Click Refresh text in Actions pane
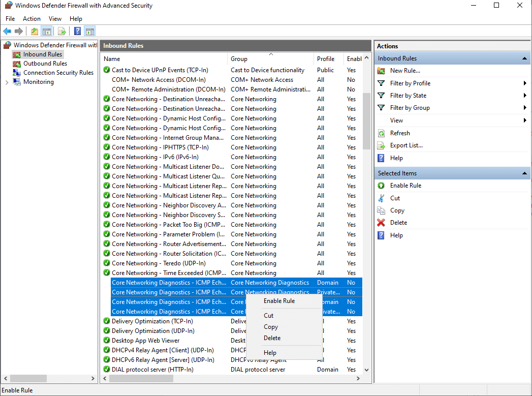Screen dimensions: 532x396 [x=400, y=133]
